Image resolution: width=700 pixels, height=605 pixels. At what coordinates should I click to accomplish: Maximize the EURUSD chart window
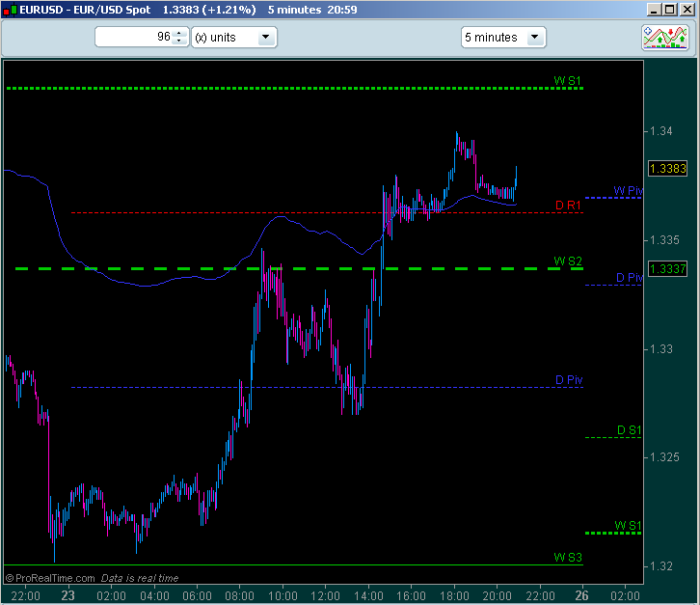[x=670, y=10]
